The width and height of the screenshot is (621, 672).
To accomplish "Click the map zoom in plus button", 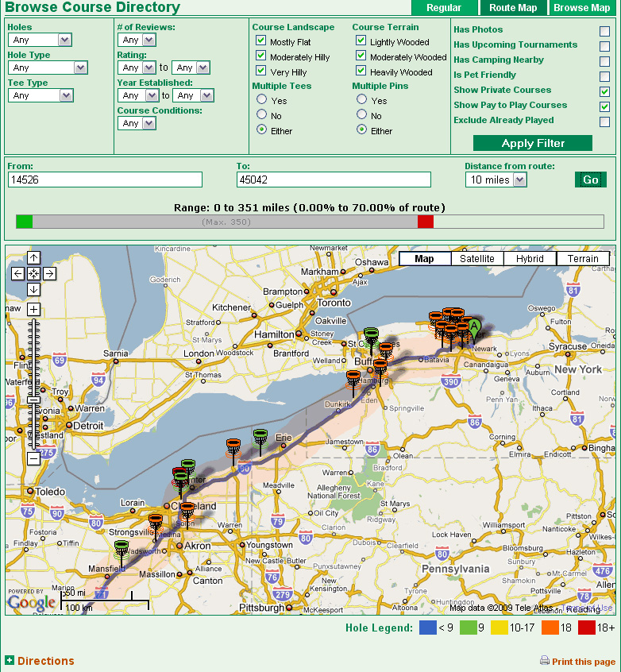I will click(33, 309).
